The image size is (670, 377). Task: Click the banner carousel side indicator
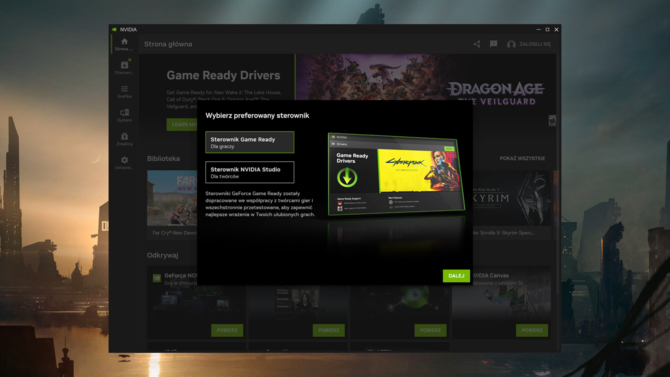552,121
